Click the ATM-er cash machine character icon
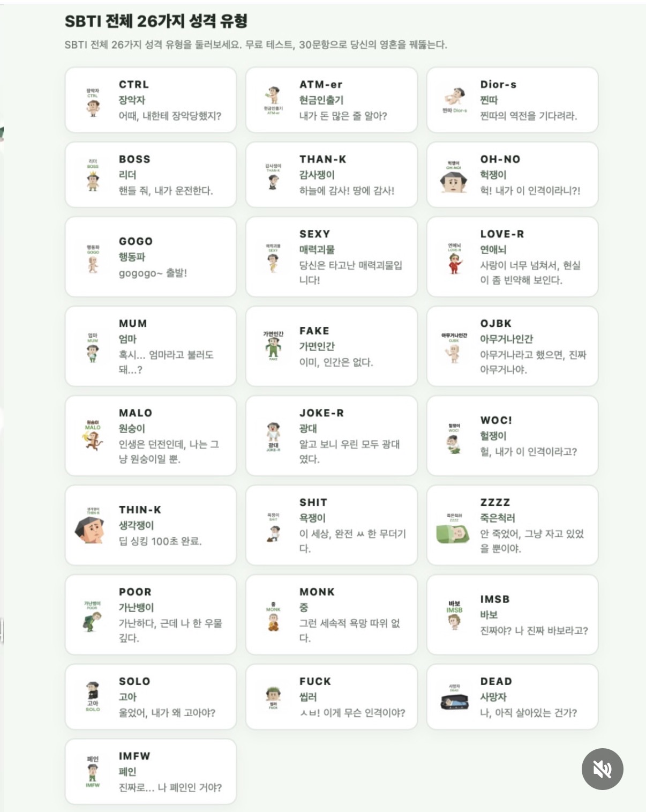 (x=274, y=96)
